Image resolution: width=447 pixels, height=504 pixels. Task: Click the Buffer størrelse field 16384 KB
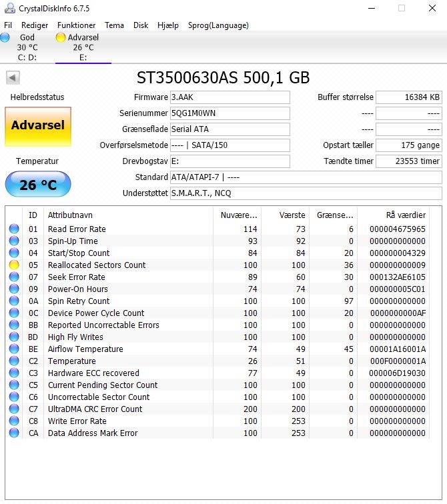pyautogui.click(x=409, y=97)
